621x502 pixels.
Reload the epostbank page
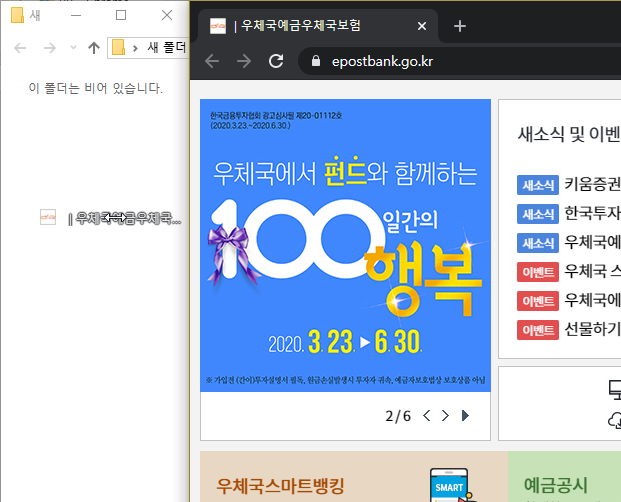pos(276,61)
